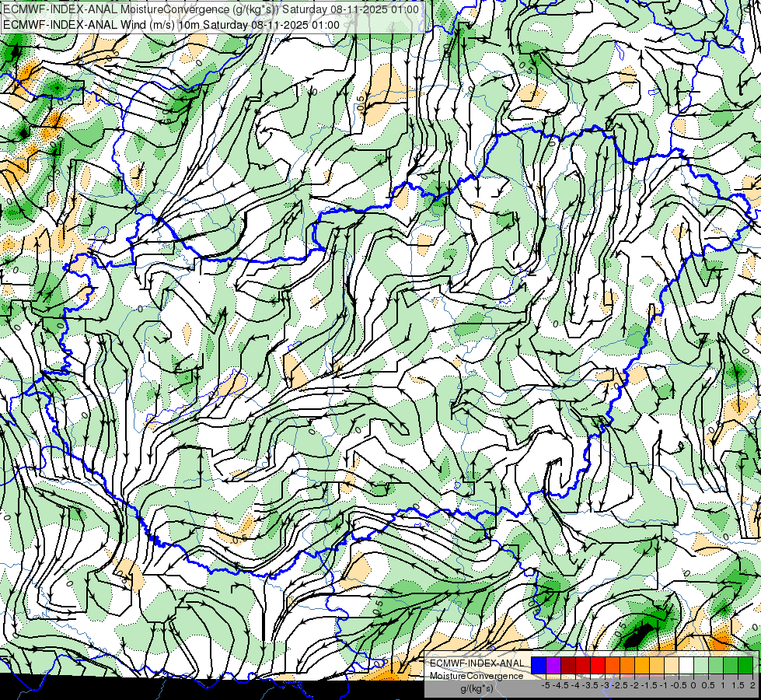Click the orange-red swatch ending at -2.5
Screen dimensions: 761x700
[x=613, y=666]
